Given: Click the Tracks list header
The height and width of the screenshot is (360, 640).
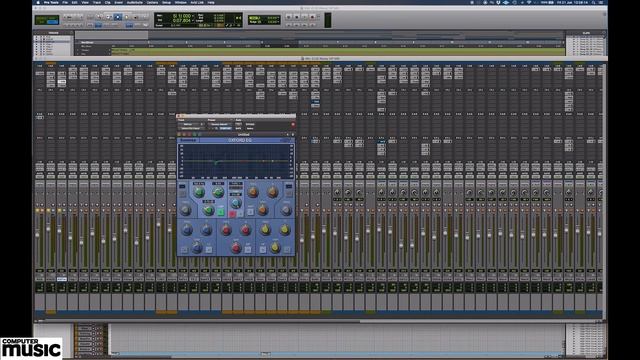Looking at the screenshot, I should pyautogui.click(x=53, y=33).
